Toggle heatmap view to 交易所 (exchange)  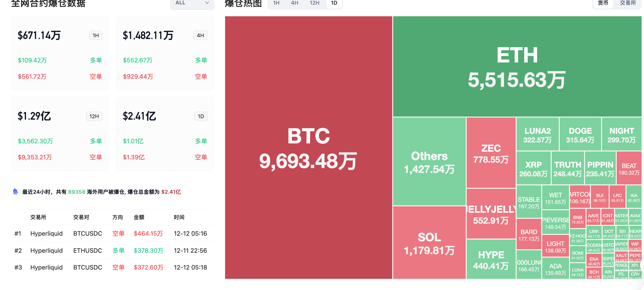tap(627, 3)
